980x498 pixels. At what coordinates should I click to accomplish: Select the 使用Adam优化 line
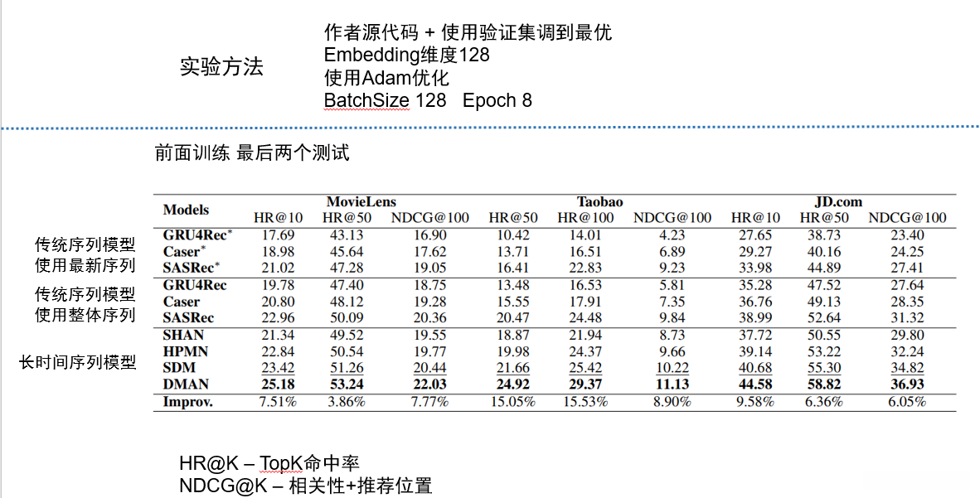386,78
